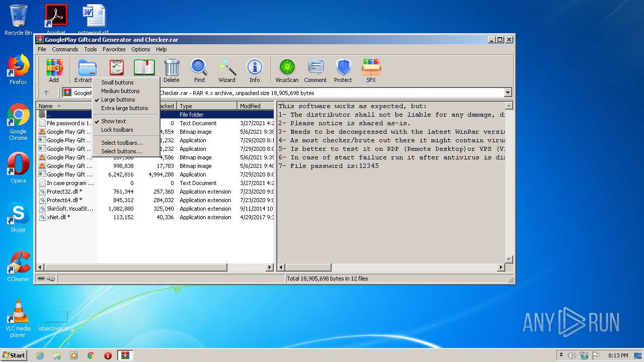Run VirusScan on the archive
Screen dimensions: 644x362
click(287, 70)
